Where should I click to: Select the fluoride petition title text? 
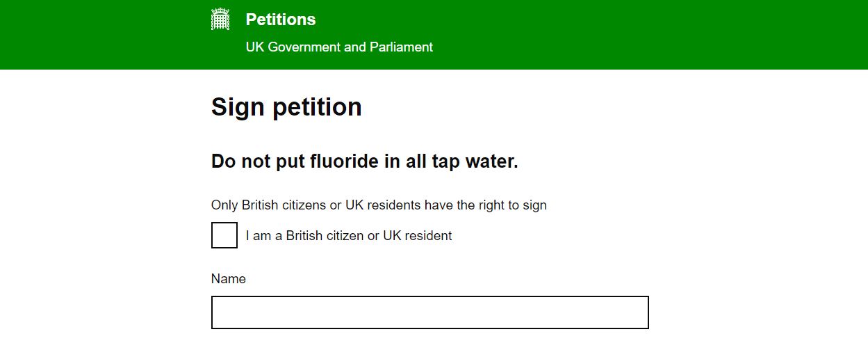click(365, 161)
